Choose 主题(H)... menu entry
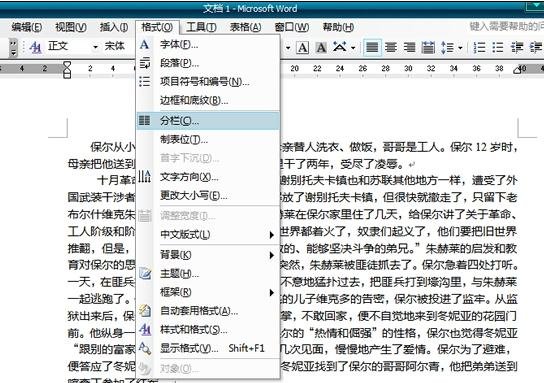The width and height of the screenshot is (544, 383). pyautogui.click(x=208, y=274)
